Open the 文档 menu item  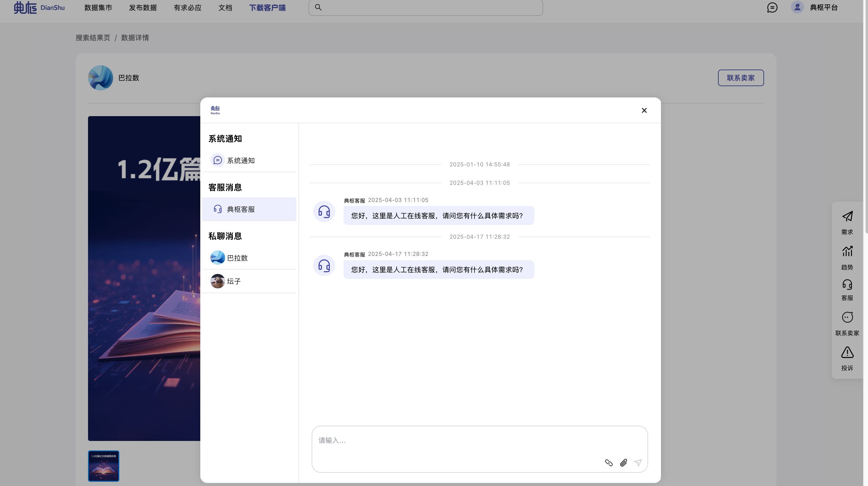tap(225, 7)
